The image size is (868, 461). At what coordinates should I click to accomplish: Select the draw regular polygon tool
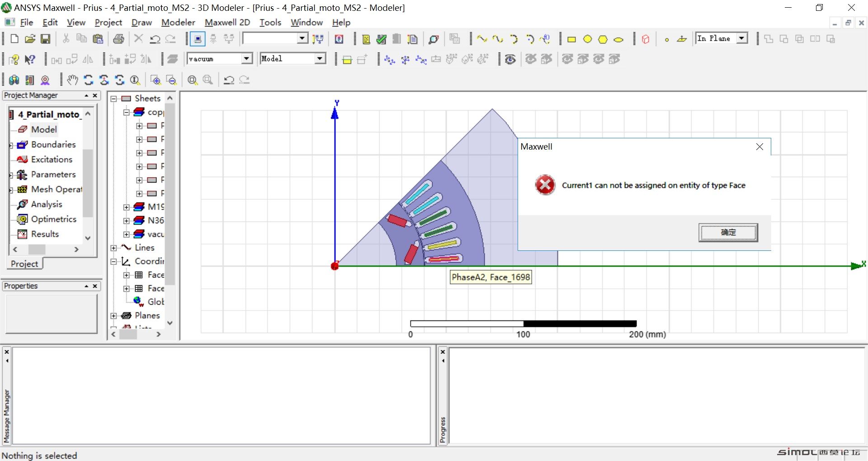[603, 39]
